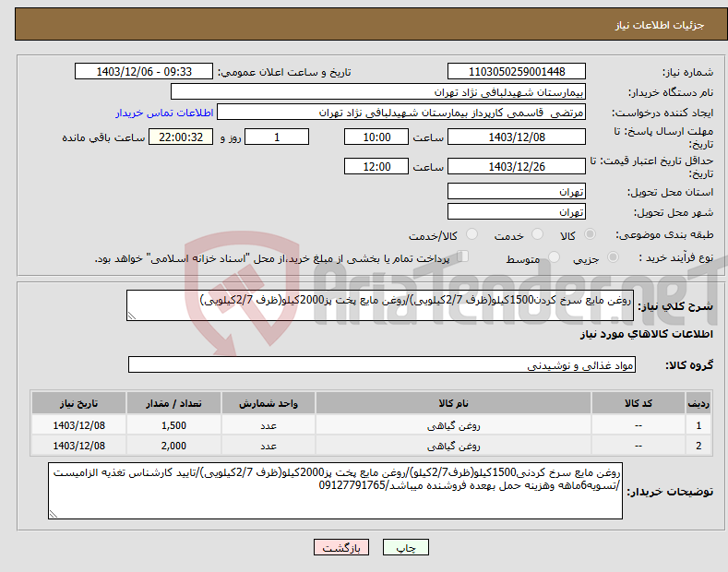Viewport: 728px width, 572px height.
Task: Click the تاریخ نیاز column header
Action: click(x=79, y=403)
